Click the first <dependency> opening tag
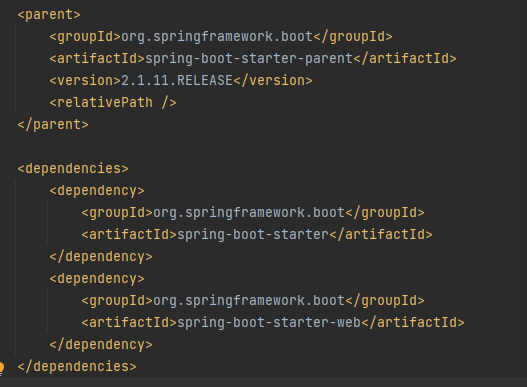 (x=97, y=191)
